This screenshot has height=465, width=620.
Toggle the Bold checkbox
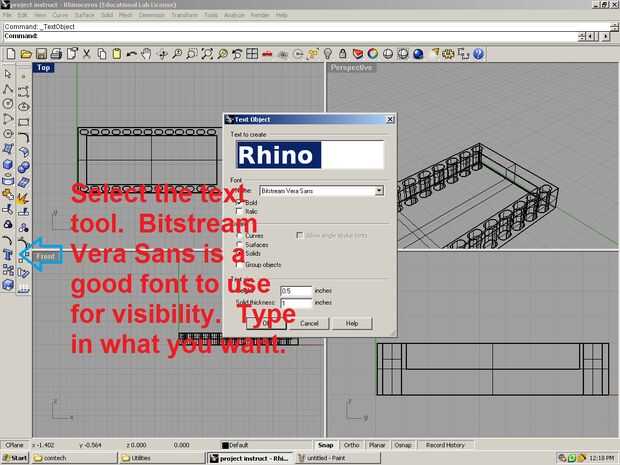point(239,202)
